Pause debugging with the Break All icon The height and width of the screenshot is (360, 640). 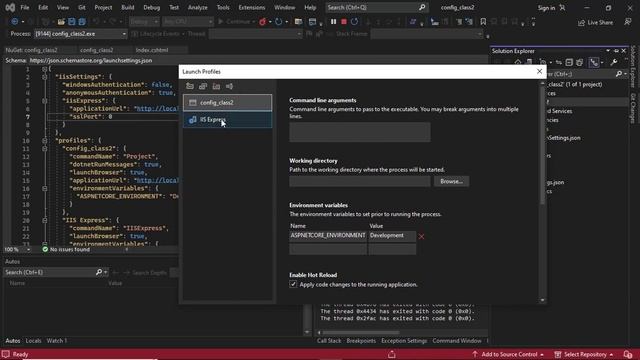[x=333, y=22]
